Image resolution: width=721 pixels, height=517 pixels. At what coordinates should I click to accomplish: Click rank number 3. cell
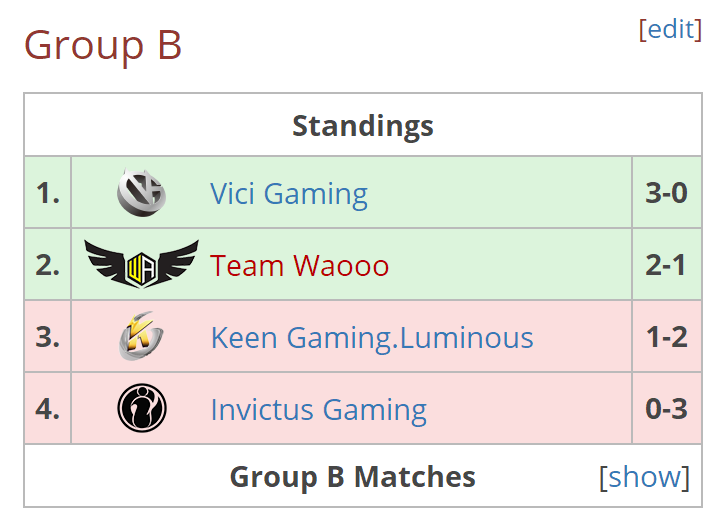point(48,336)
